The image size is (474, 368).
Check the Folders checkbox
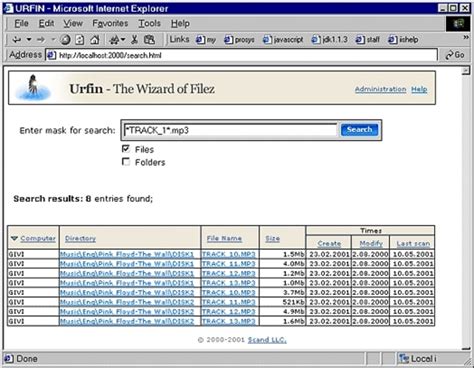click(126, 162)
